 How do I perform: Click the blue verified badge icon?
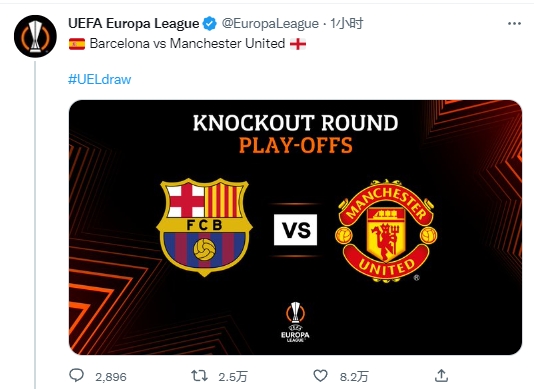pyautogui.click(x=209, y=24)
